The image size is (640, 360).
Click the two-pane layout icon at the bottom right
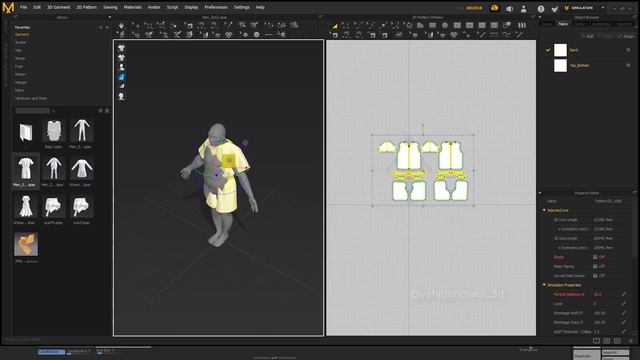pyautogui.click(x=596, y=341)
